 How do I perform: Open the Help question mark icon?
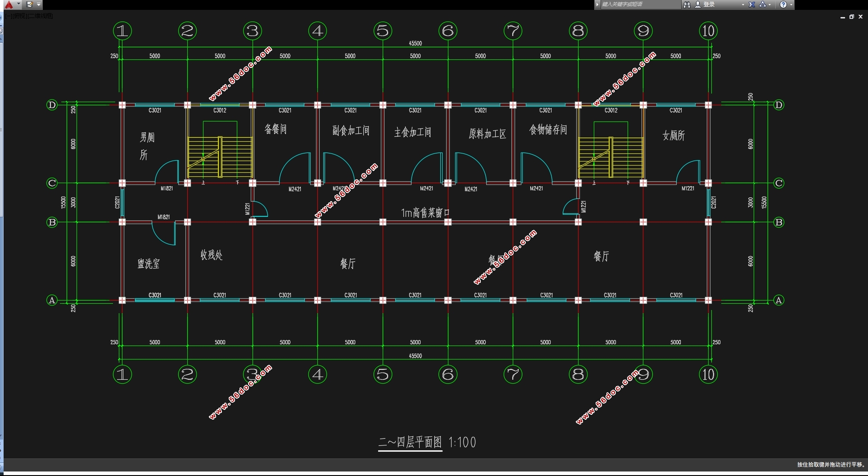pos(783,4)
